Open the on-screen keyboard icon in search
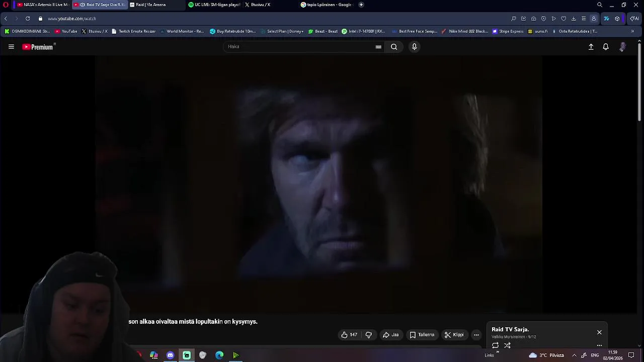This screenshot has width=644, height=362. pyautogui.click(x=378, y=47)
